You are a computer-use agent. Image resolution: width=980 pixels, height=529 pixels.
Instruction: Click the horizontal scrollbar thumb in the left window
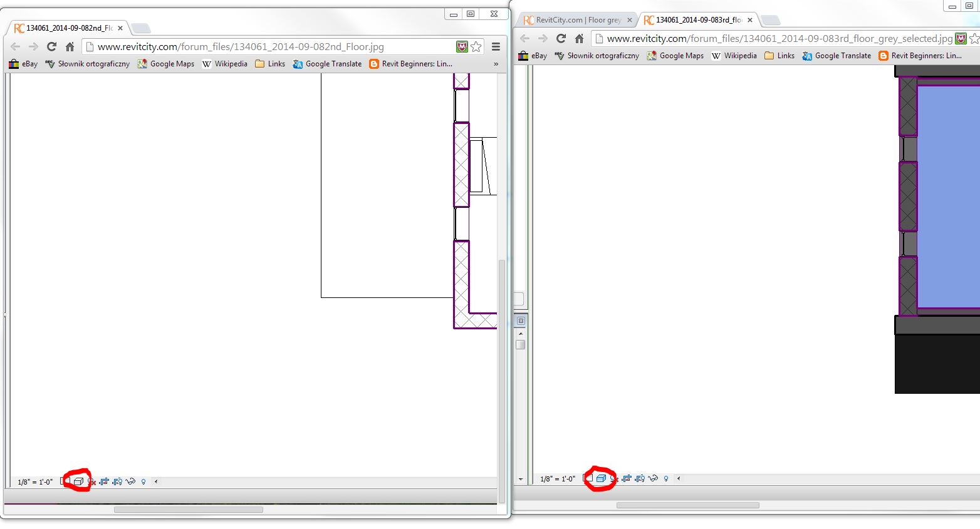point(188,510)
